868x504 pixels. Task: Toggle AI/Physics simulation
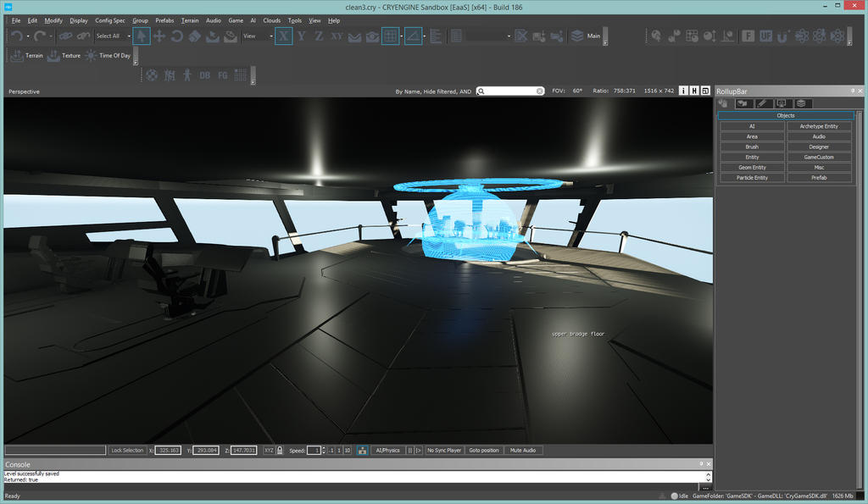pos(387,451)
